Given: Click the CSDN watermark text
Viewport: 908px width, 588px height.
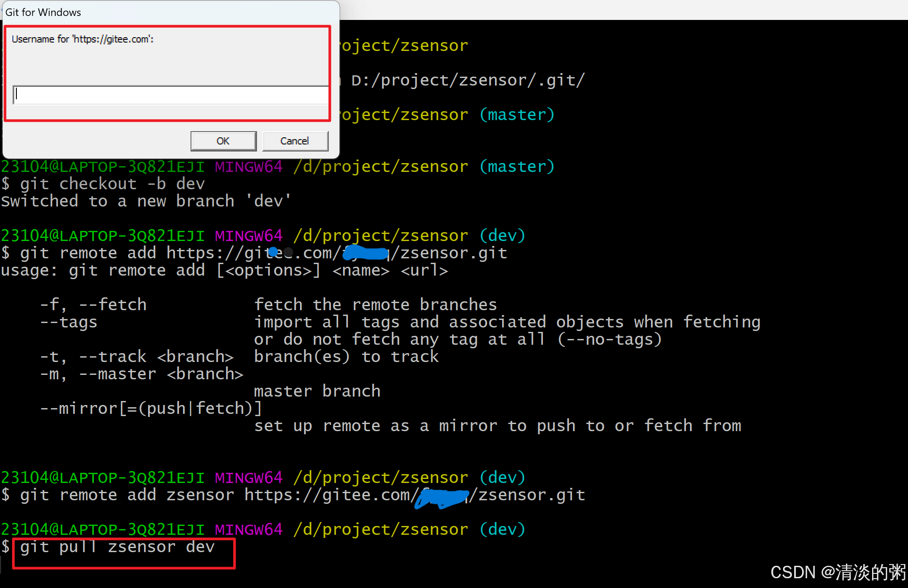Looking at the screenshot, I should [838, 572].
